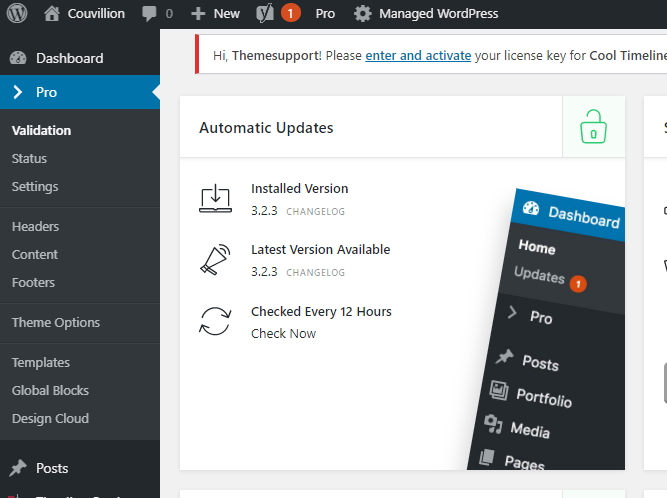Click the Pro chevron icon in sidebar
The height and width of the screenshot is (498, 667).
[x=17, y=92]
